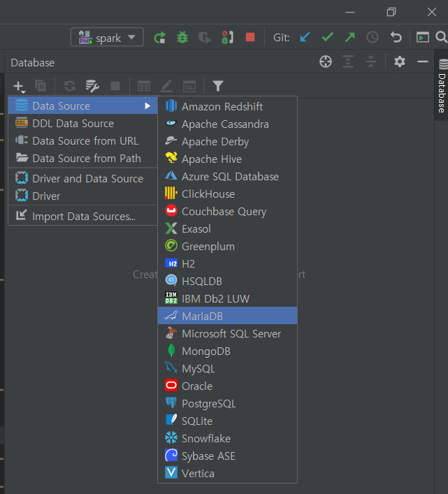This screenshot has width=448, height=494.
Task: Click the Database panel title
Action: click(x=32, y=62)
